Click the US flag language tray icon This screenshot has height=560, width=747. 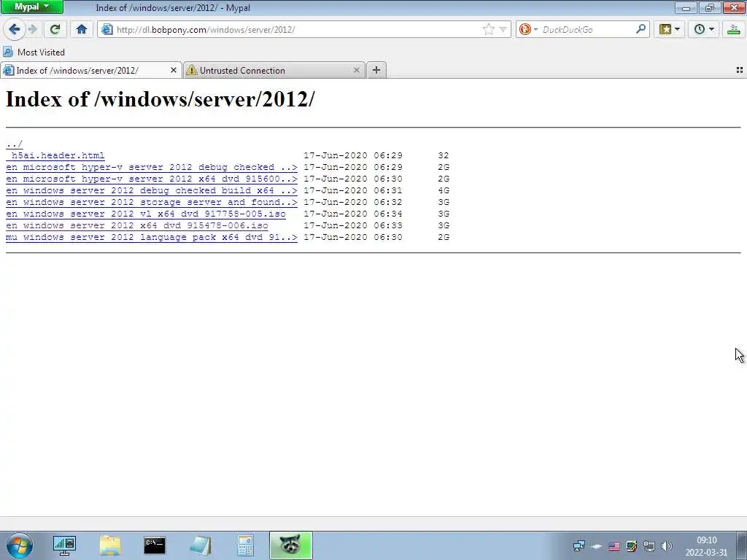pos(614,546)
